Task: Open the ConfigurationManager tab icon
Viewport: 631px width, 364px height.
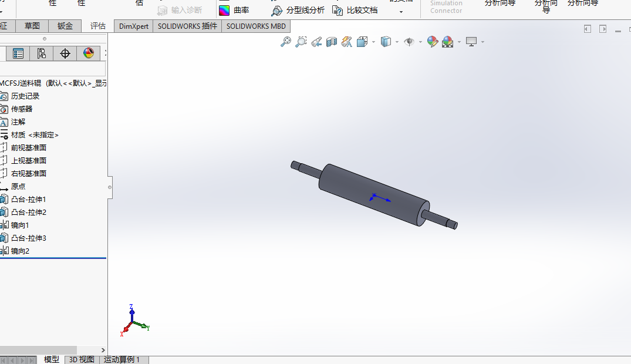Action: click(42, 53)
